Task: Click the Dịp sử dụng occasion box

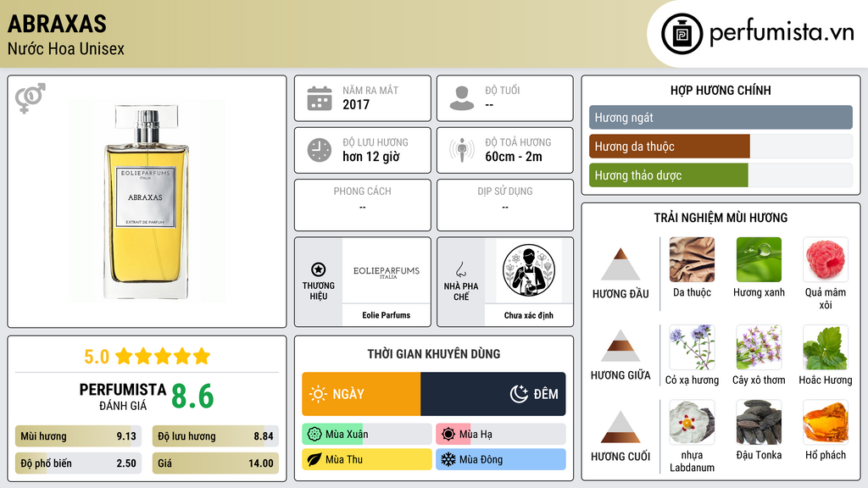Action: [x=505, y=205]
